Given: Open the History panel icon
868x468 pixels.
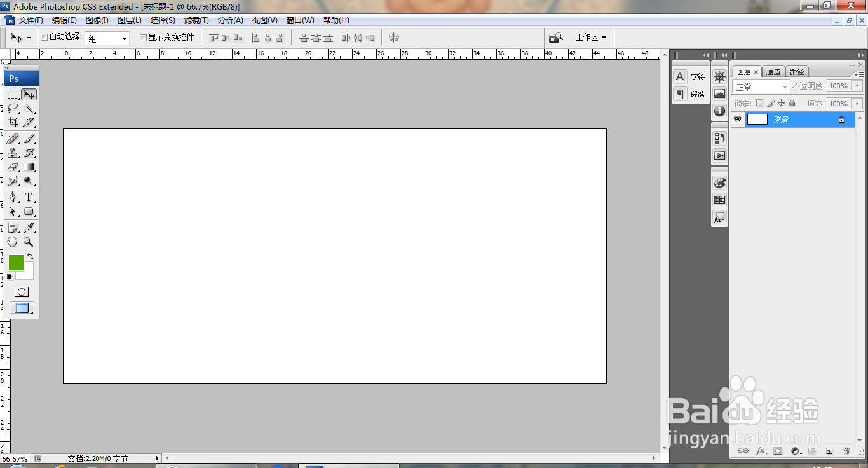Looking at the screenshot, I should click(719, 138).
